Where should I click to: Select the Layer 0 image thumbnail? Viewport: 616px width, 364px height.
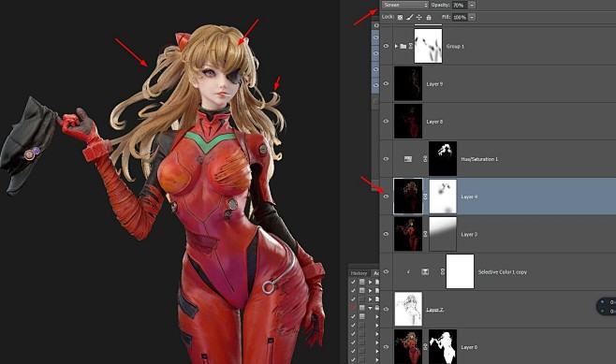coord(408,346)
